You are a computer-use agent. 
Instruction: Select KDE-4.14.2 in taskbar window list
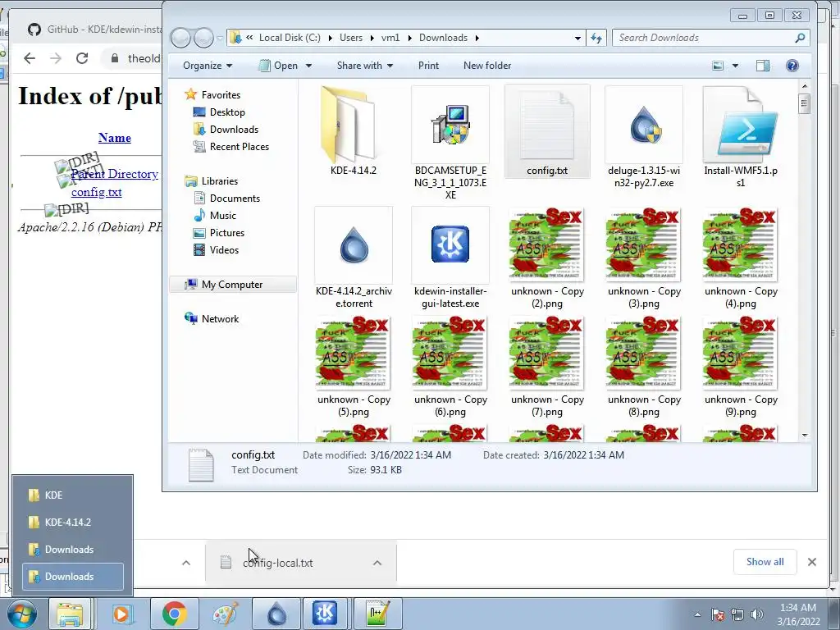pos(73,522)
